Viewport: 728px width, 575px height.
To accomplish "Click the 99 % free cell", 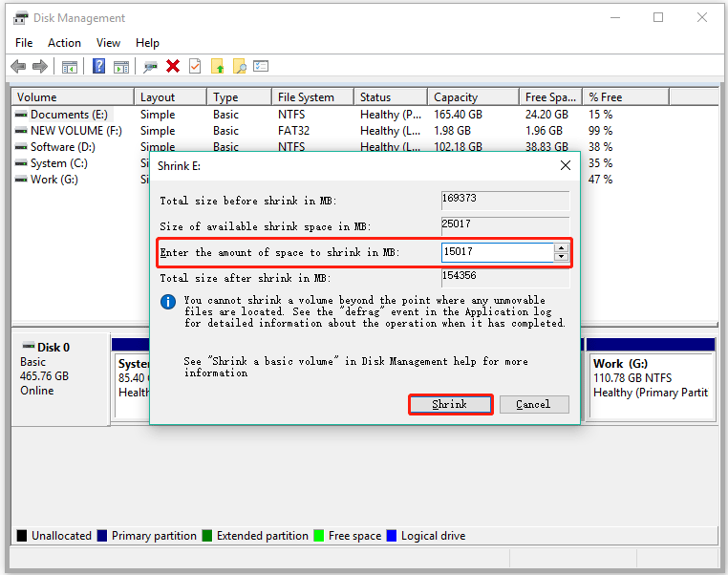I will coord(600,131).
